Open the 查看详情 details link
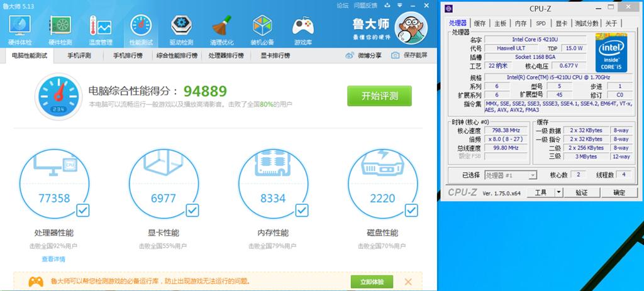This screenshot has width=644, height=291. 53,259
